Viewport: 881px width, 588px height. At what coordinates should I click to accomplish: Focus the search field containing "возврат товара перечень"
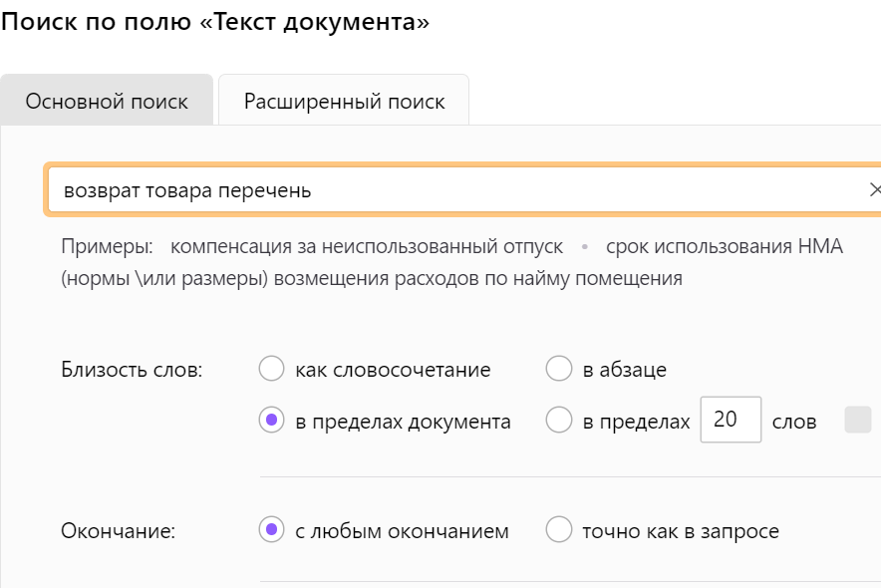pos(448,190)
